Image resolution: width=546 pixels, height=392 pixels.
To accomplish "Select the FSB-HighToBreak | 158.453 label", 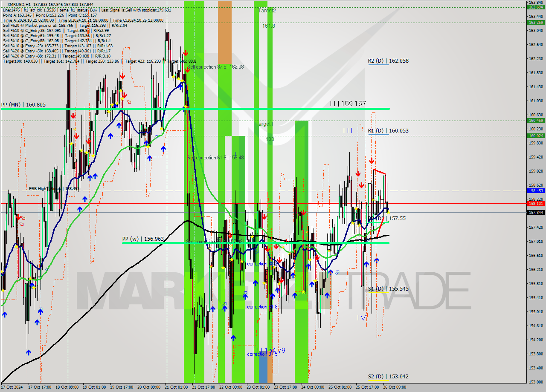I will pos(54,188).
